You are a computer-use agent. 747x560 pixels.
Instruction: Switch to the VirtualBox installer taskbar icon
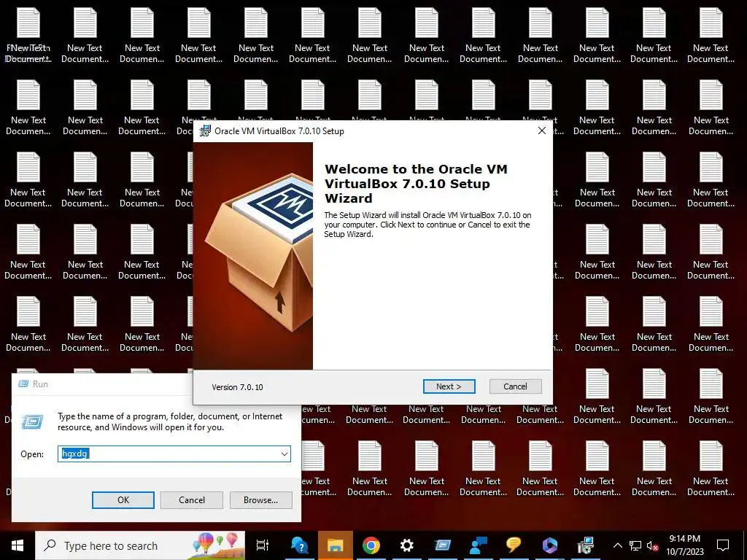click(x=585, y=545)
